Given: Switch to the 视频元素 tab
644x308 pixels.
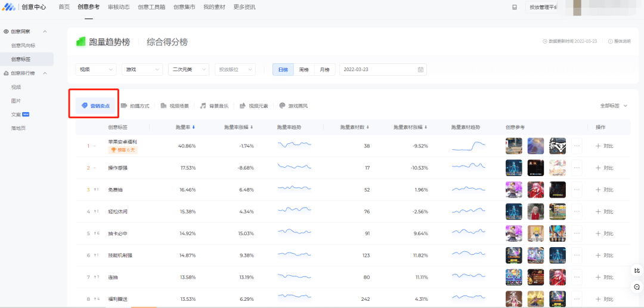Looking at the screenshot, I should [254, 106].
